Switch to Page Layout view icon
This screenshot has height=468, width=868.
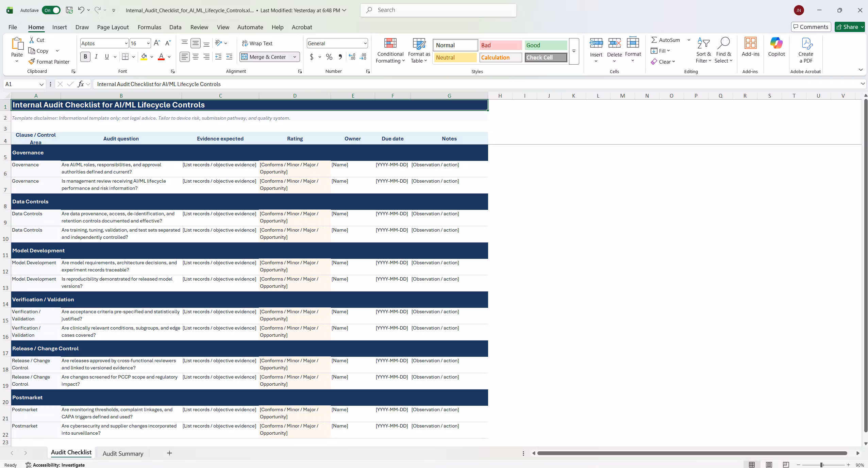[x=769, y=465]
